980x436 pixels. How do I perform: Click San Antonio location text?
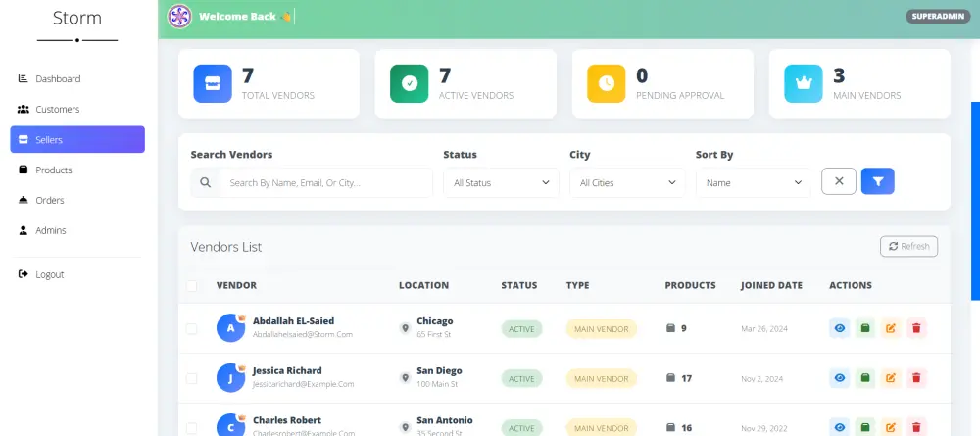click(x=445, y=420)
